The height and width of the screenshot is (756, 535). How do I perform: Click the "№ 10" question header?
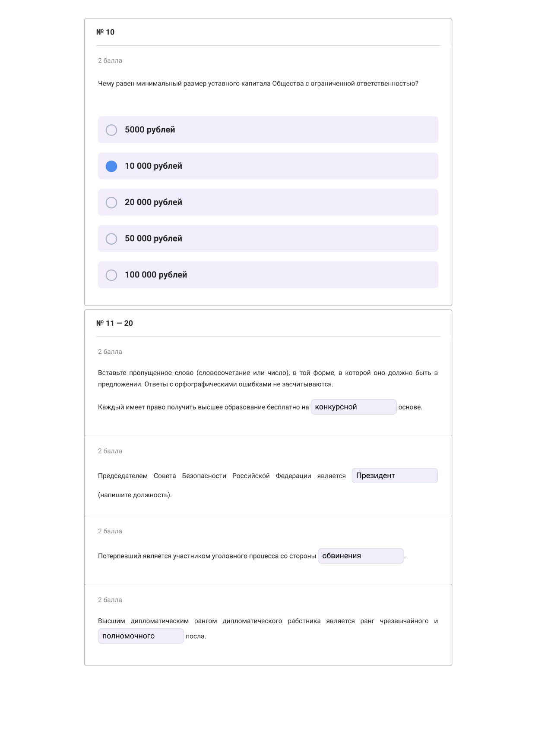click(105, 32)
